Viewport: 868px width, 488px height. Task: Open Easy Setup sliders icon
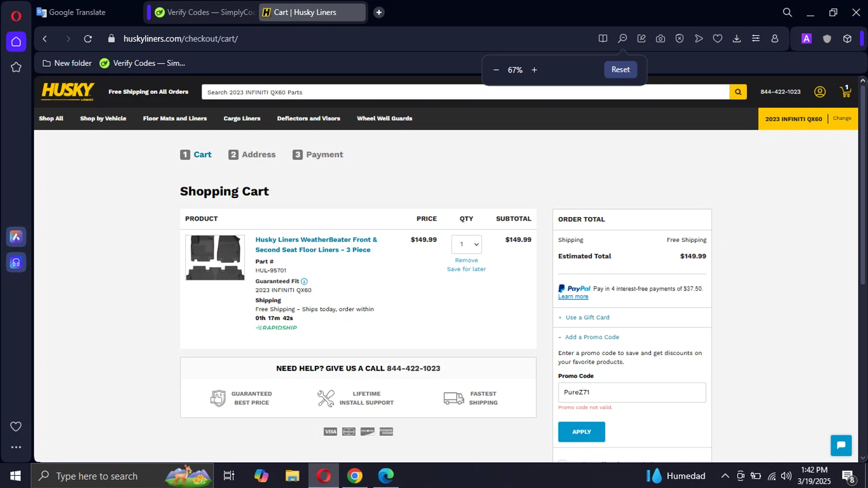(x=756, y=39)
